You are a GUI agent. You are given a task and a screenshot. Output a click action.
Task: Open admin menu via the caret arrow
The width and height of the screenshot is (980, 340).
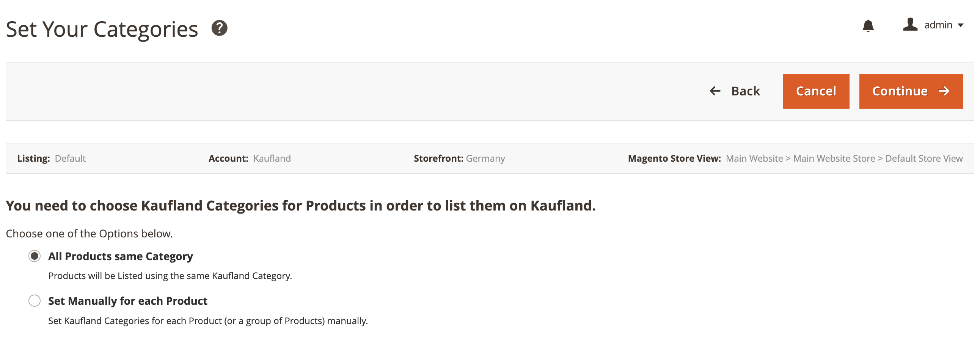962,25
